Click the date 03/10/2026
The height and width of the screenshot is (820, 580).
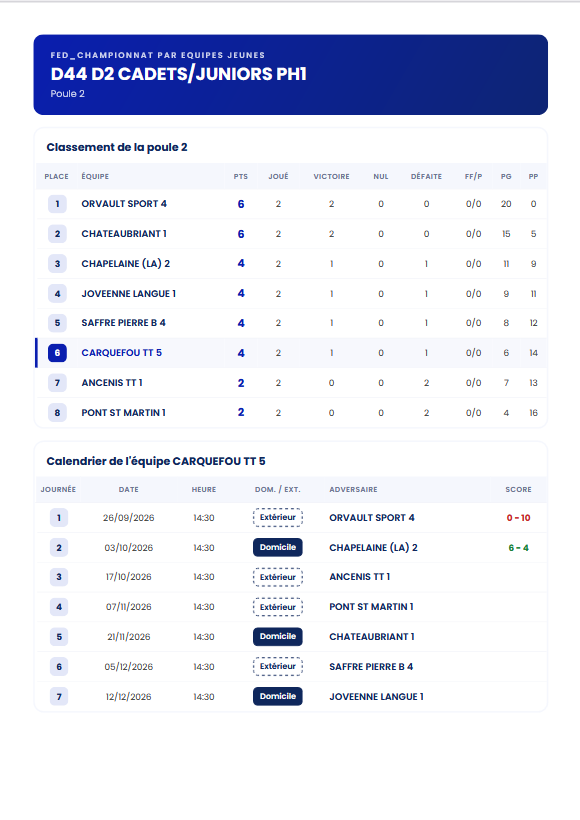pyautogui.click(x=129, y=548)
